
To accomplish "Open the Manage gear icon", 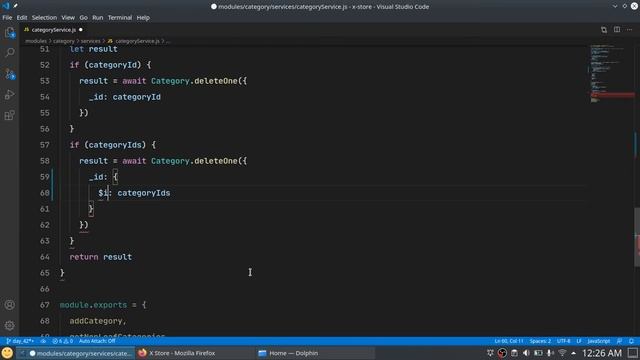I will [10, 325].
